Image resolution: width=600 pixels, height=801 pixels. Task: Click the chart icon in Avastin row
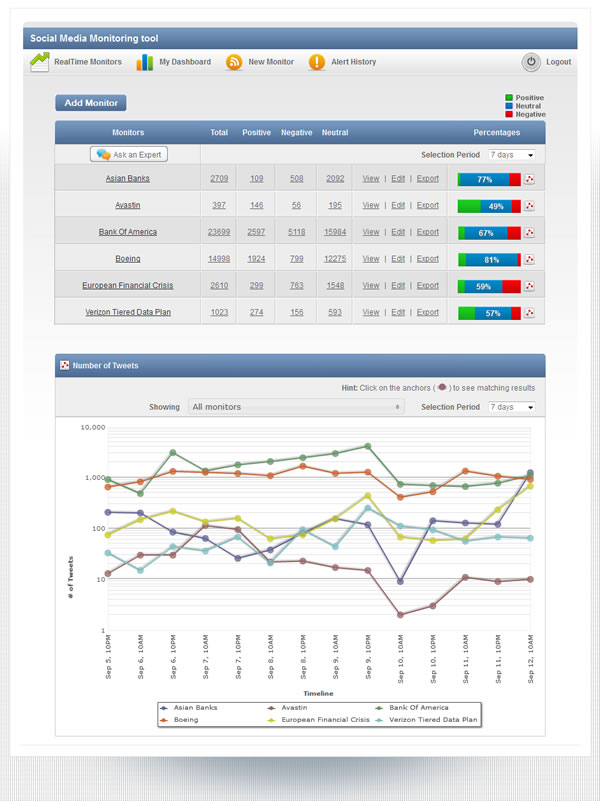tap(530, 206)
